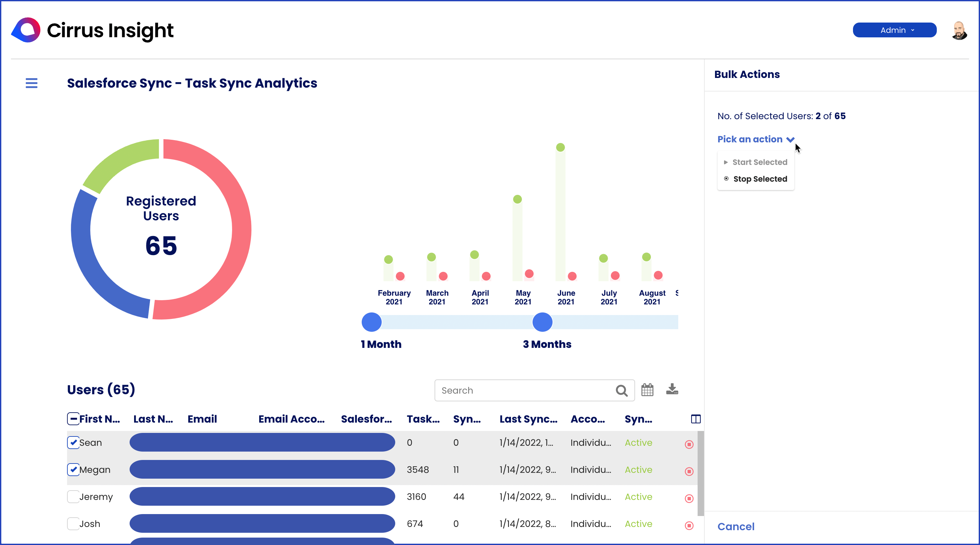Sort by Email Account column header
The height and width of the screenshot is (545, 980).
coord(291,419)
